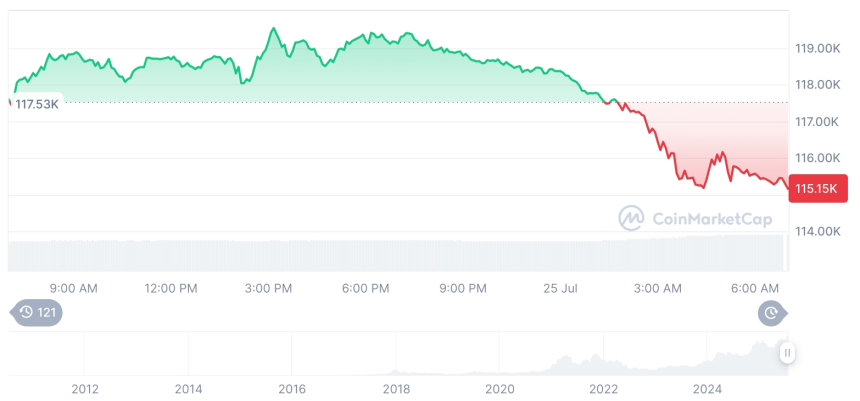Click the clock icon at chart right
Screen dimensions: 860x401
(x=771, y=313)
